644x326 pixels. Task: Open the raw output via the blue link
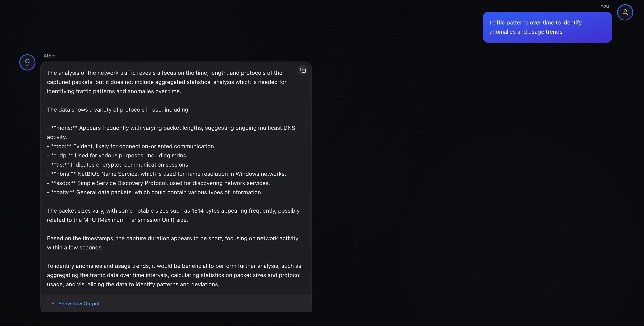79,304
